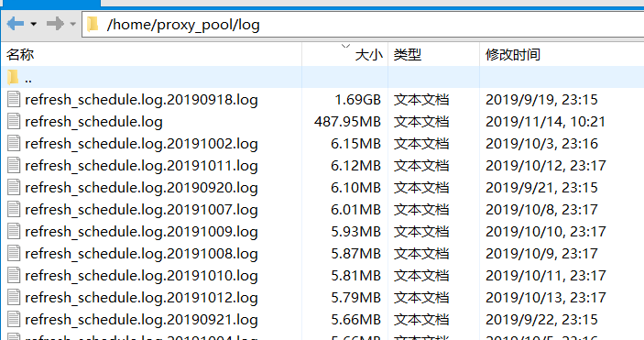Viewport: 644px width, 340px height.
Task: Click the file icon of refresh_schedule.log.20191008.log
Action: 14,254
